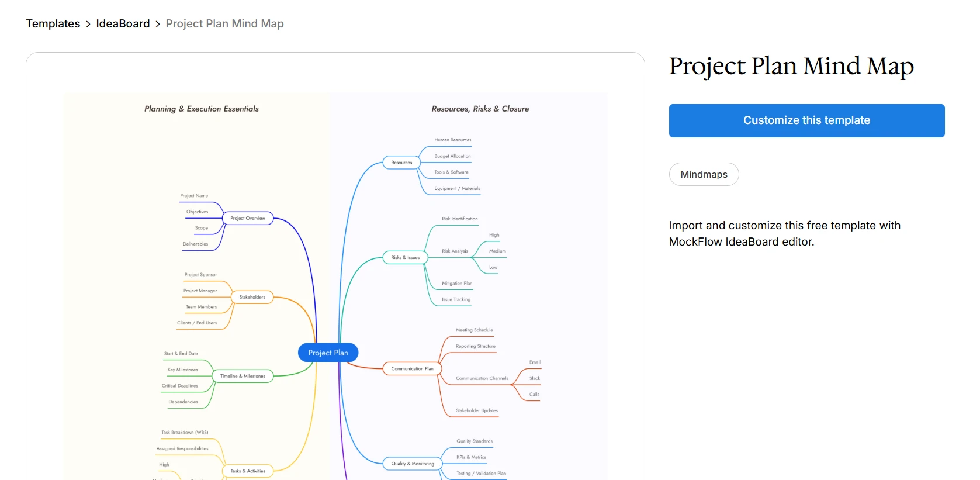Click the Communication Channels sub-node
Screen dimensions: 980x480
pos(482,378)
